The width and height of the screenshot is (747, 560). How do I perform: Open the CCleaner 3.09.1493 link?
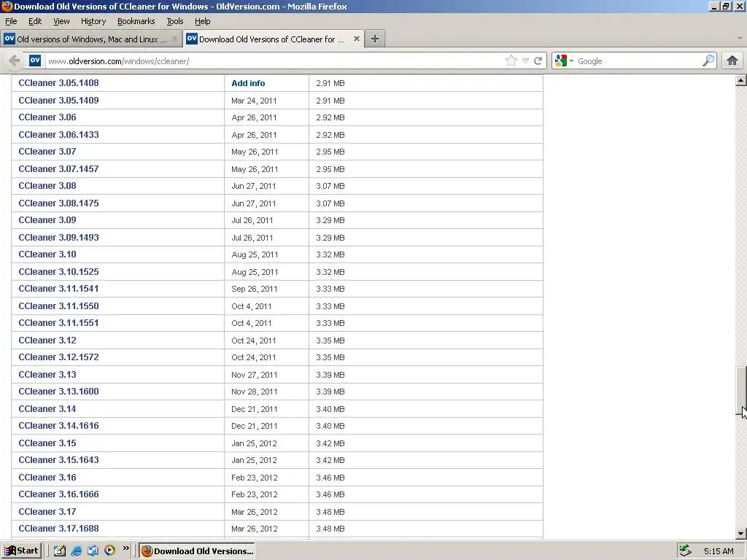click(x=58, y=238)
